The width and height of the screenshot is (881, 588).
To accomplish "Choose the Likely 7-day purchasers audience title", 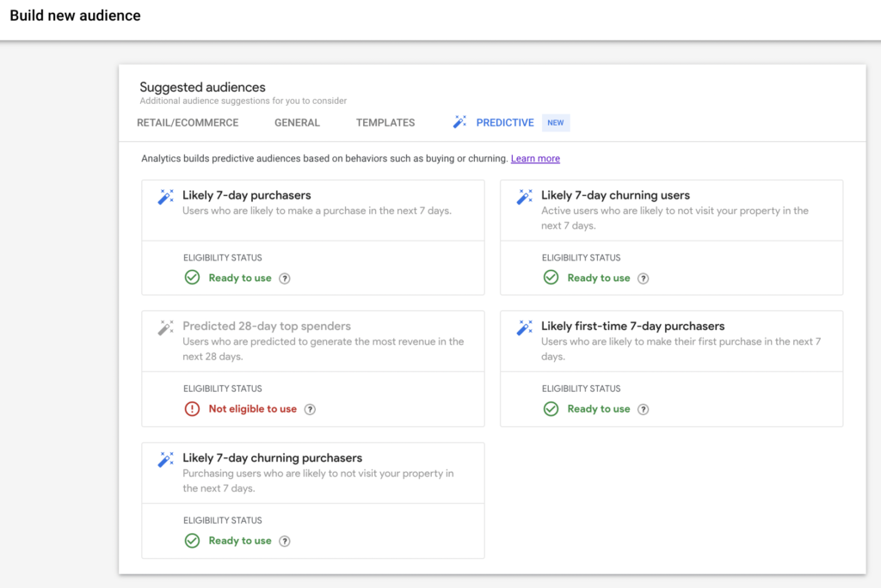I will point(246,195).
